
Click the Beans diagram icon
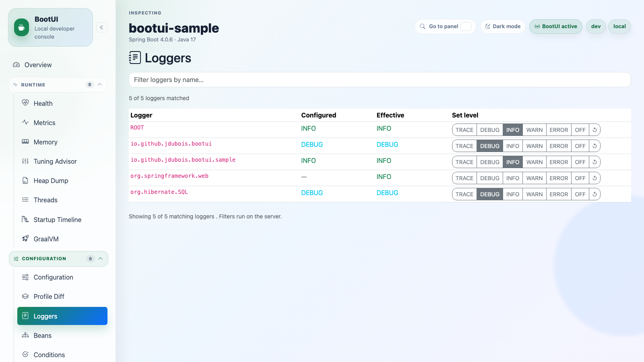coord(25,335)
